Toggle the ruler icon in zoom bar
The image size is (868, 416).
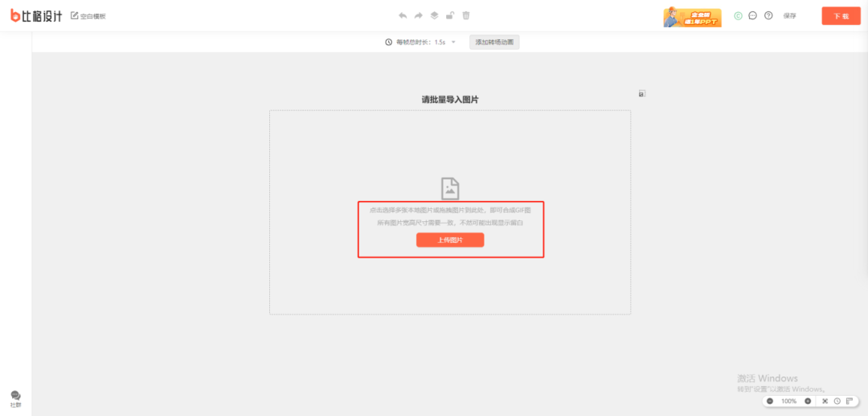[x=849, y=401]
